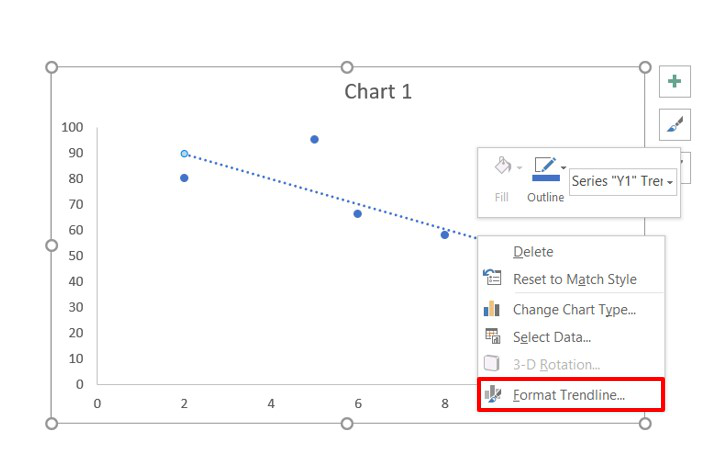This screenshot has width=723, height=471.
Task: Choose Format Trendline... menu entry
Action: click(x=571, y=395)
